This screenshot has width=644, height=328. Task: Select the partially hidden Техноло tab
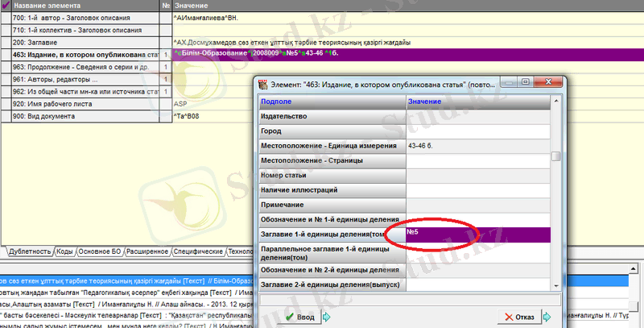(241, 251)
